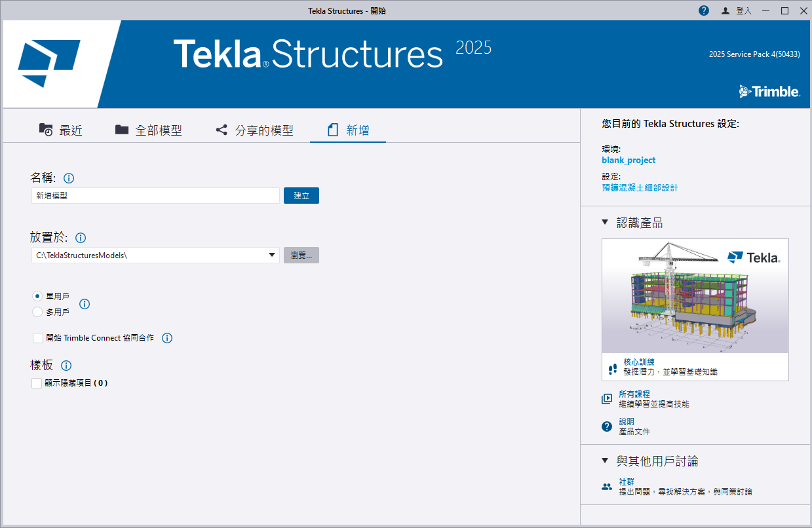The width and height of the screenshot is (812, 528).
Task: Click the 社群 community people icon
Action: pyautogui.click(x=607, y=487)
